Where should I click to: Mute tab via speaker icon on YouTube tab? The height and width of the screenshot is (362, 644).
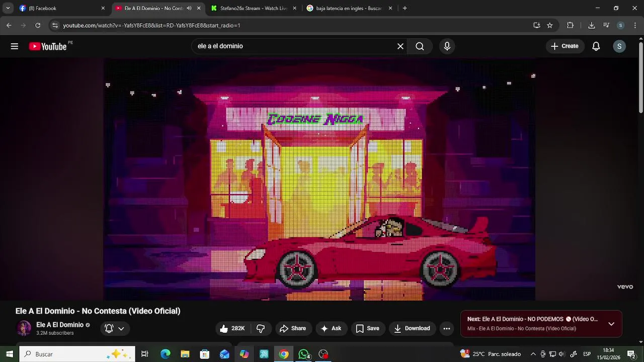pyautogui.click(x=189, y=8)
